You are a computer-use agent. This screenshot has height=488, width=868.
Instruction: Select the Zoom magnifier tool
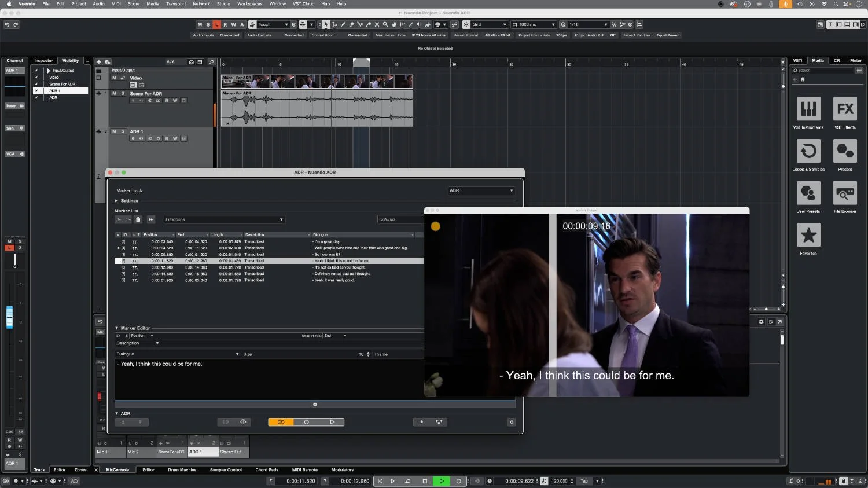[385, 24]
